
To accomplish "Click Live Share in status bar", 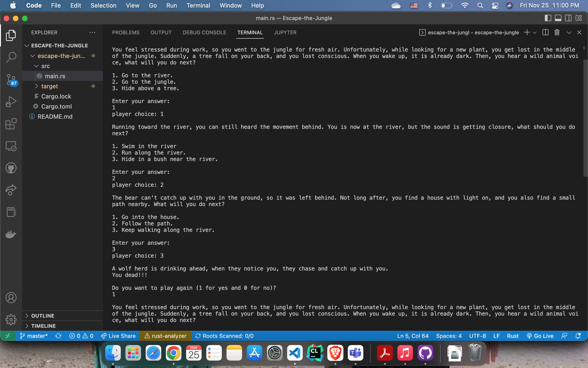I will tap(118, 336).
